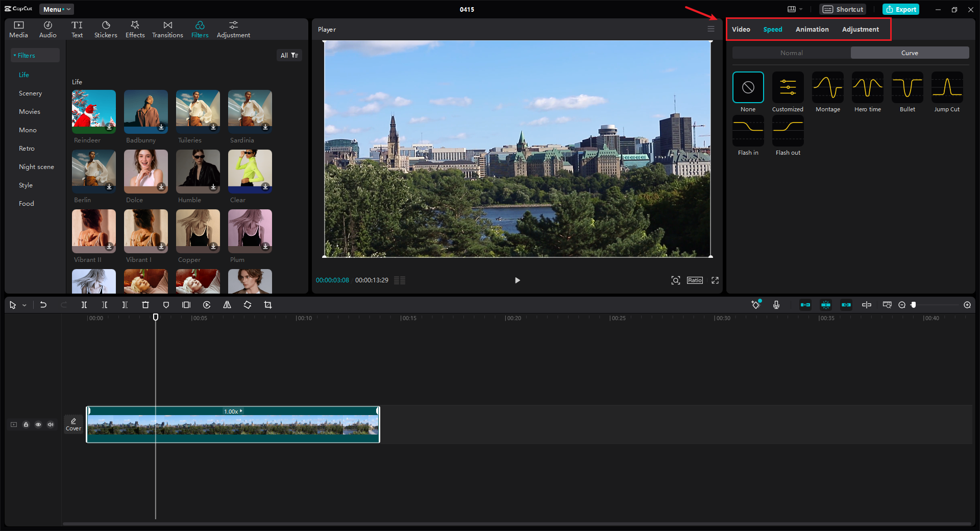Toggle auto snapping on the timeline
Screen dimensions: 980x531
point(826,305)
